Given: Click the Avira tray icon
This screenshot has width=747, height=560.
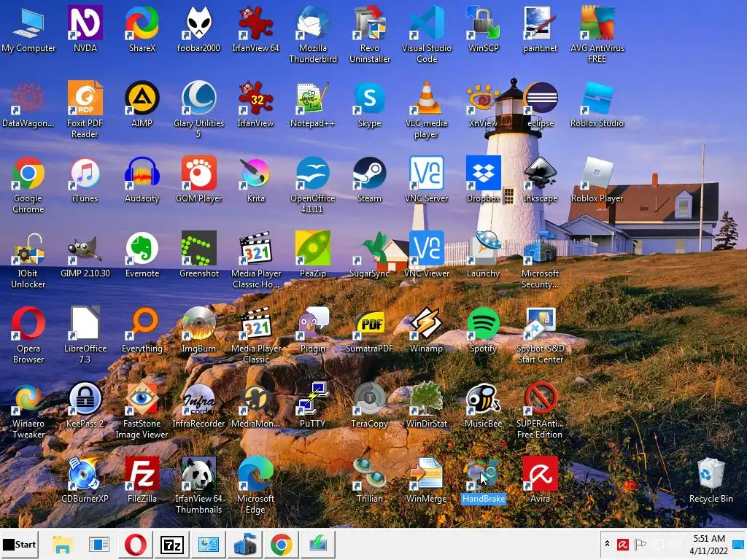Looking at the screenshot, I should point(623,544).
